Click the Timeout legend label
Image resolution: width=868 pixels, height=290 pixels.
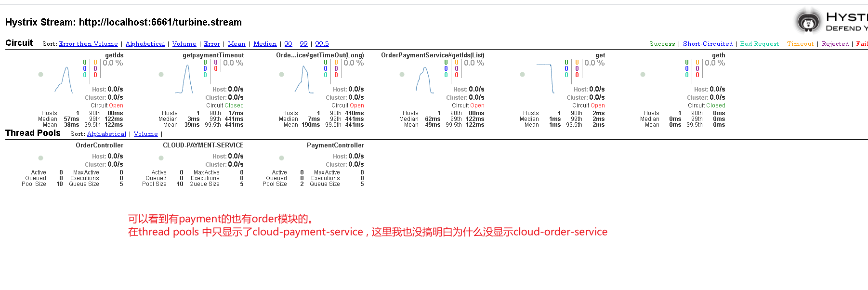(x=800, y=44)
